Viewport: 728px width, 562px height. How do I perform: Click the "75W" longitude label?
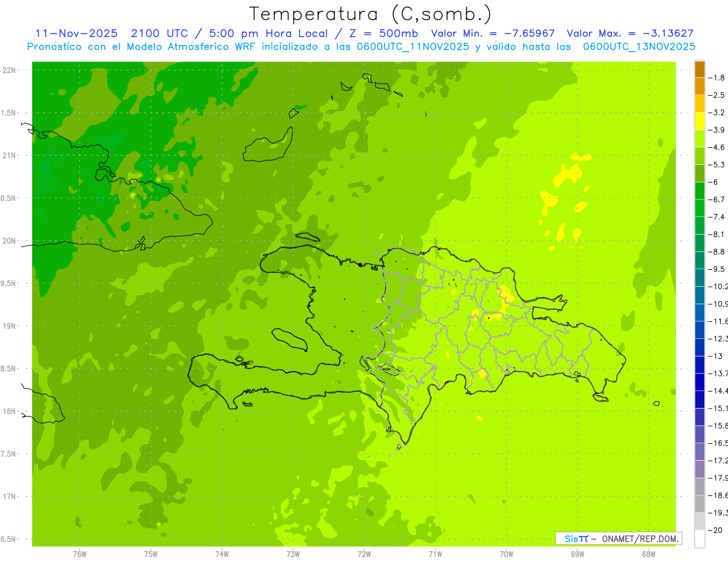click(x=151, y=554)
